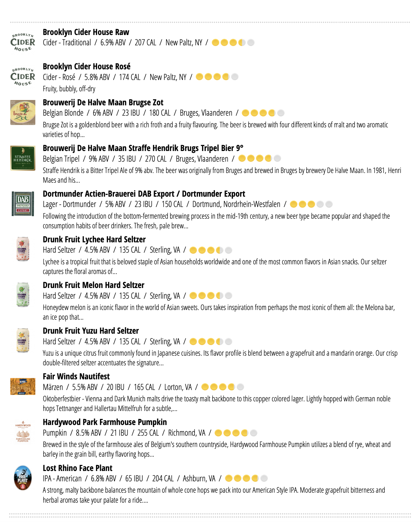This screenshot has height=522, width=420.
Task: Click the rating dots beside Lorton, VA
Action: 223,387
